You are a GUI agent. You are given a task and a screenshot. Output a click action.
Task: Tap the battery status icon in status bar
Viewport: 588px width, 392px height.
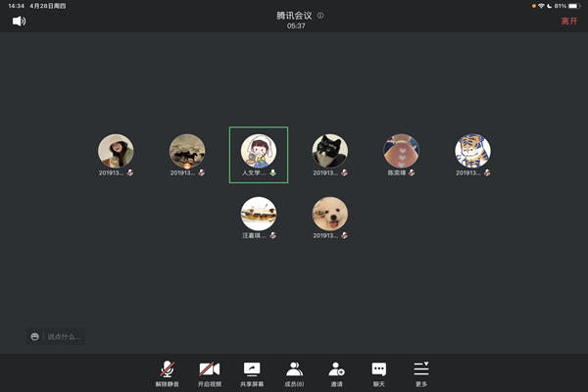573,6
